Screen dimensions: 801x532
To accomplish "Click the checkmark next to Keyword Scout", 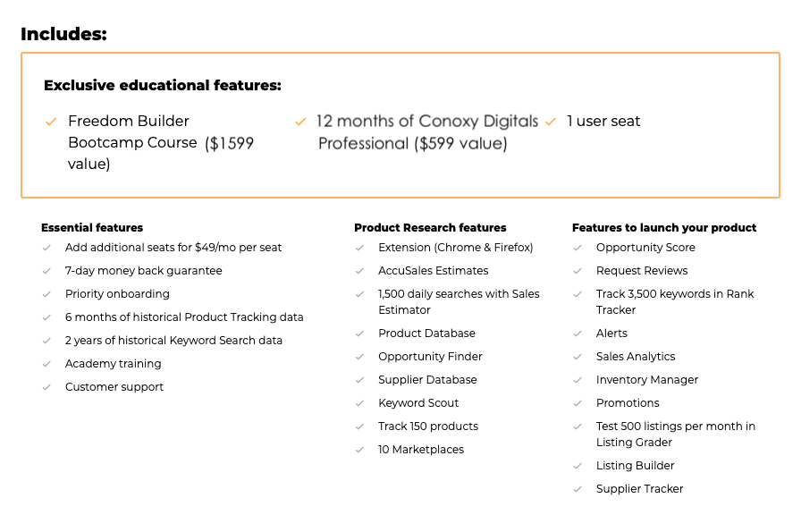I will [359, 404].
